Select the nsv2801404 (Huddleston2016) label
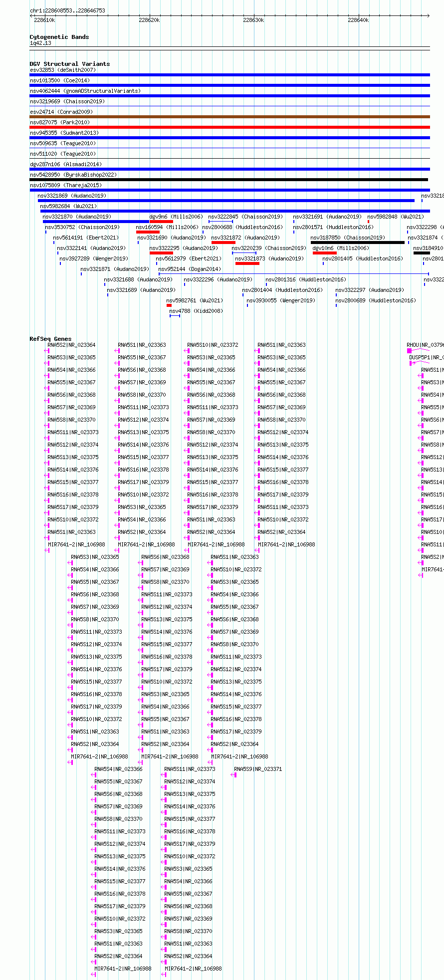 (282, 290)
